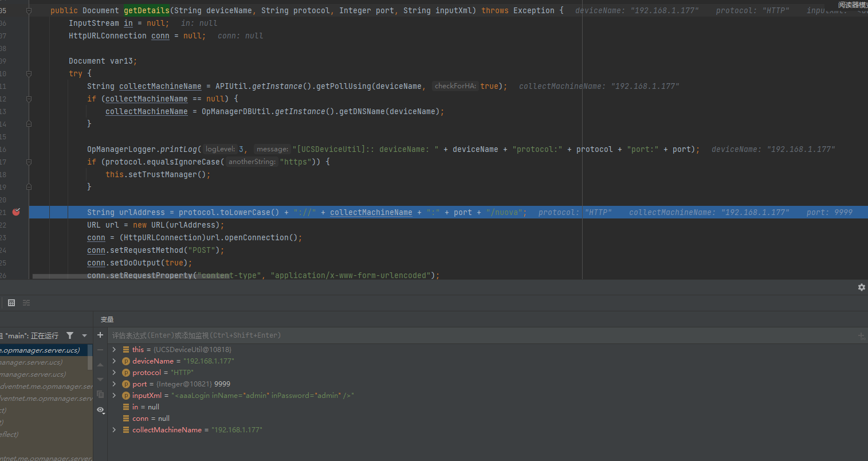Viewport: 868px width, 461px height.
Task: Click the port value '{Integer@10821} 9999'
Action: tap(193, 384)
